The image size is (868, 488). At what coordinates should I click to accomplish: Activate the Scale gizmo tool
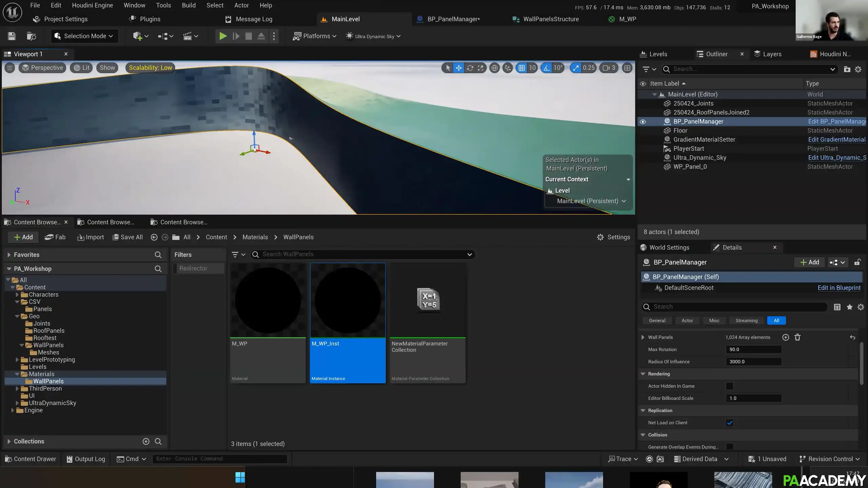(480, 68)
